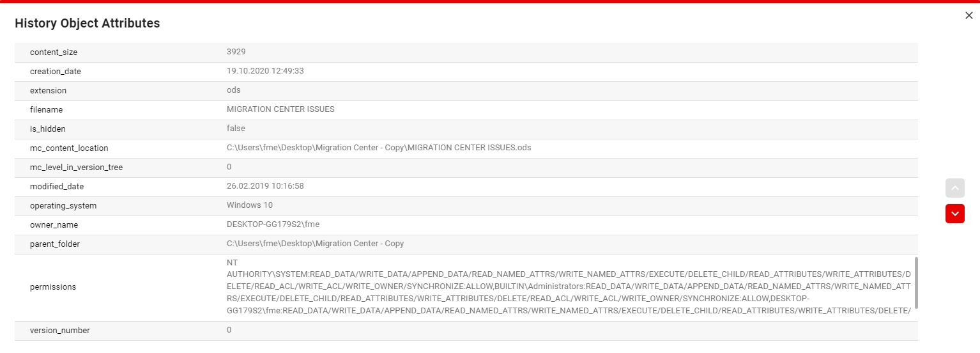Image resolution: width=980 pixels, height=353 pixels.
Task: Select the version_number attribute label
Action: 60,331
